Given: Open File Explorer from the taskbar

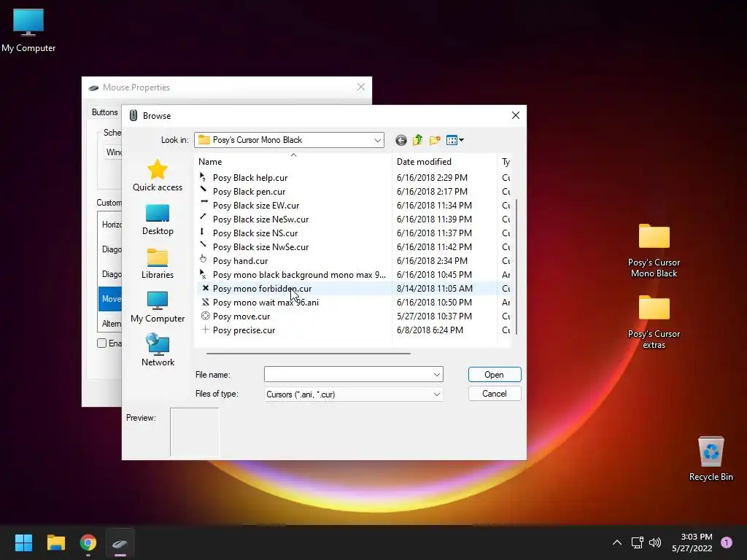Looking at the screenshot, I should (x=55, y=542).
